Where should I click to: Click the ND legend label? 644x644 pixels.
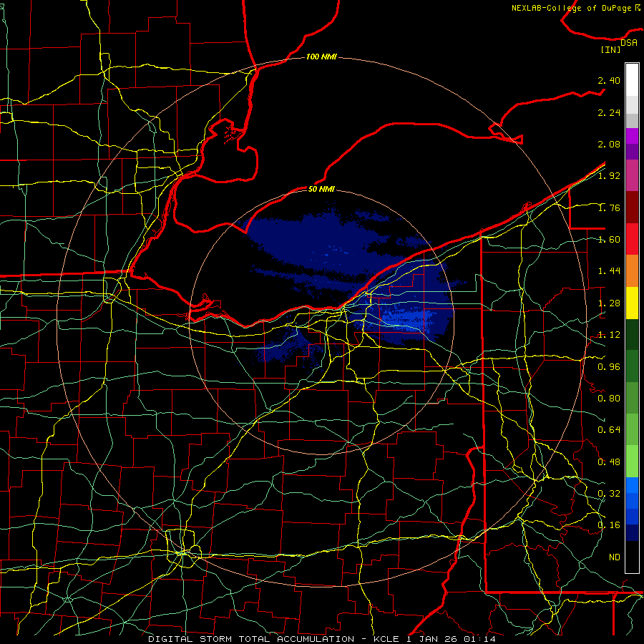tap(615, 557)
